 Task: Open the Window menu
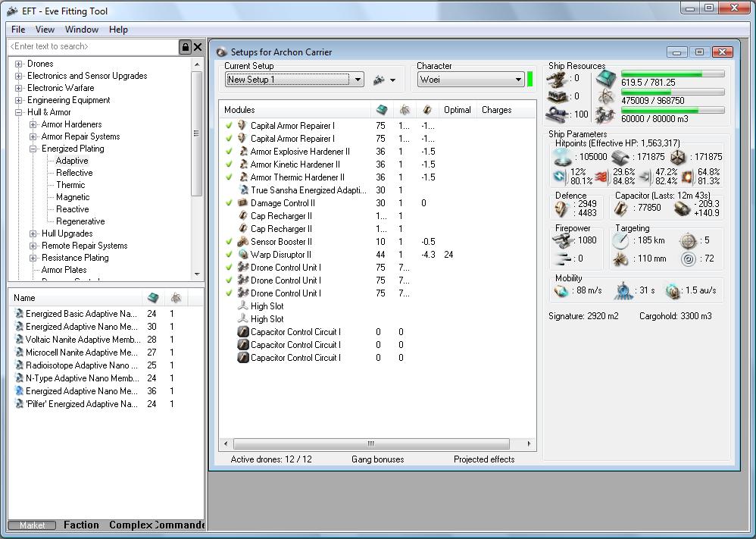pyautogui.click(x=82, y=30)
